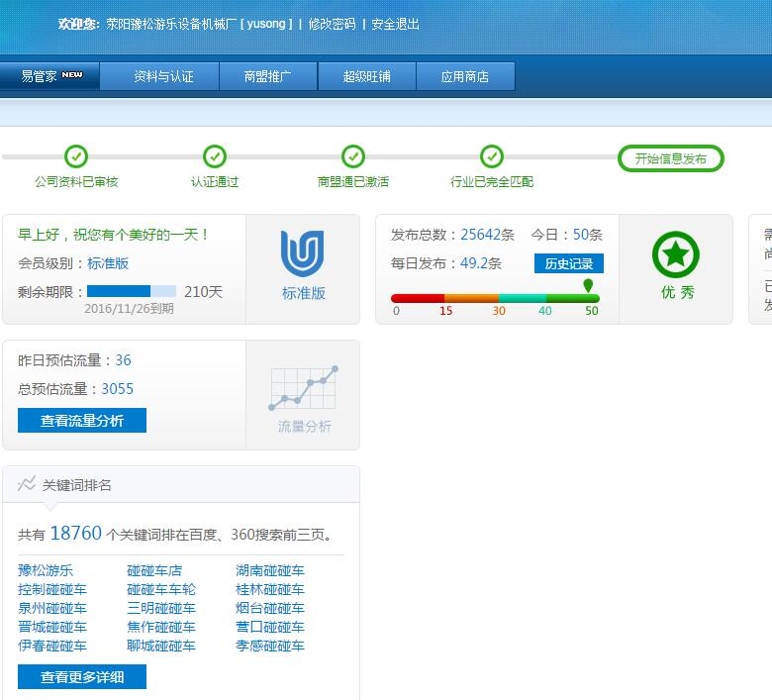This screenshot has height=700, width=772.
Task: Click the 修改密码 link
Action: (332, 24)
